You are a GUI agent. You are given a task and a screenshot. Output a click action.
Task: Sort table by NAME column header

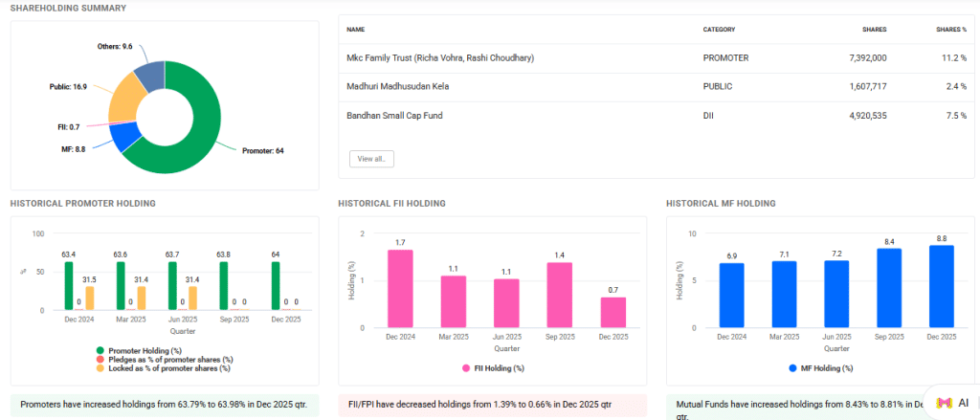point(355,29)
